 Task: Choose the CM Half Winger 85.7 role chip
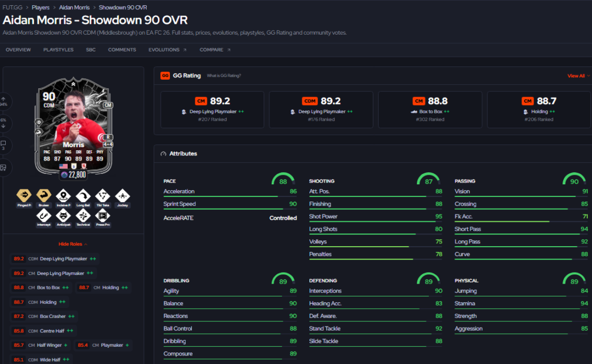[41, 345]
